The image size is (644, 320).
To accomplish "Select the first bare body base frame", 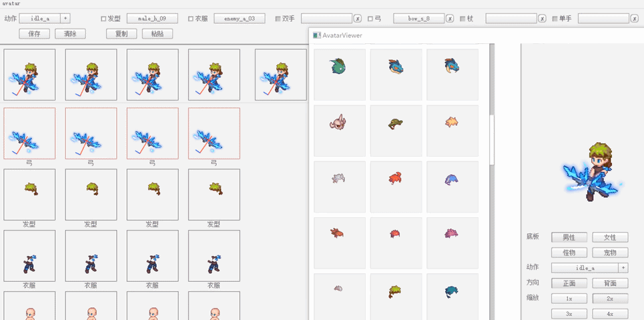I will (x=29, y=305).
